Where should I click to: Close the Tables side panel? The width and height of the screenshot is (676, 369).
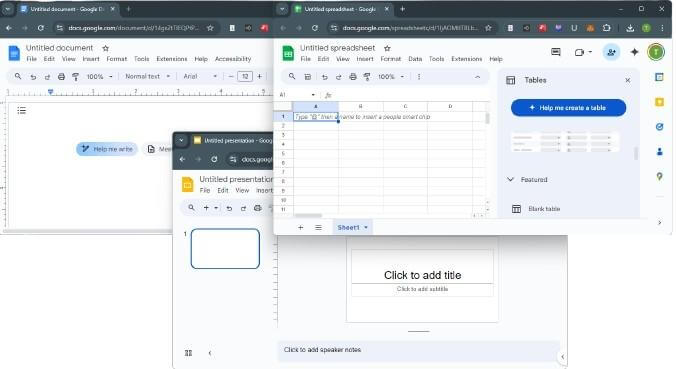tap(628, 80)
